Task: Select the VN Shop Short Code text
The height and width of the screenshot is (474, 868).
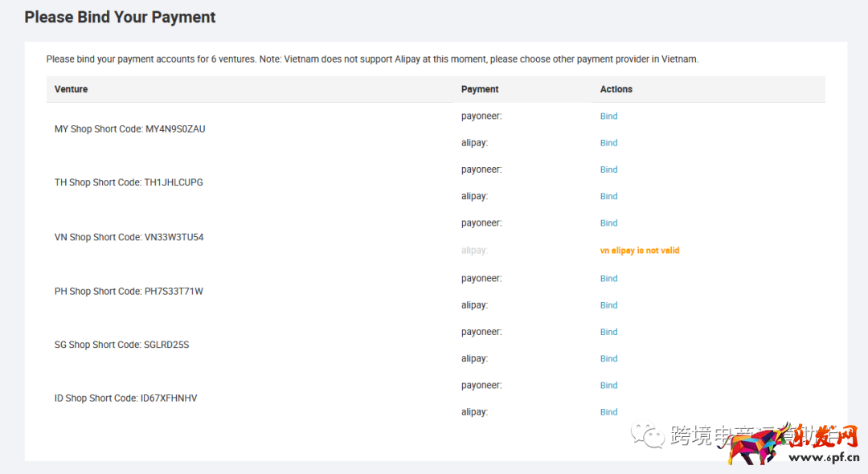Action: (129, 237)
